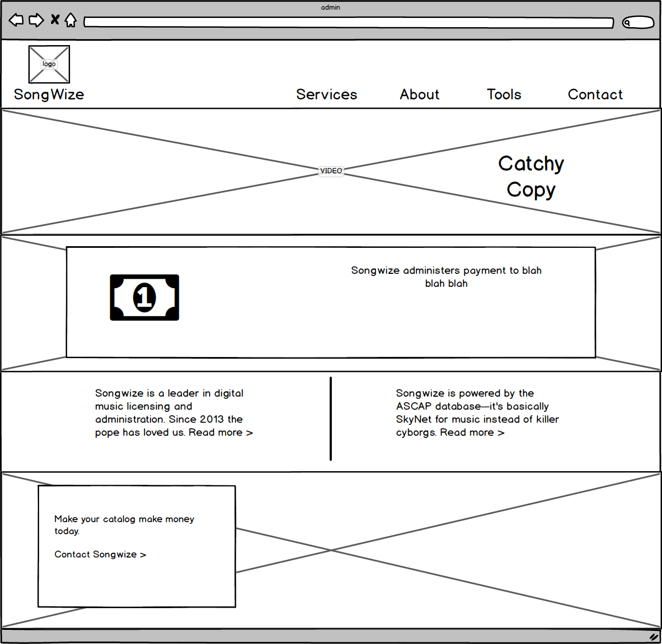Click the browser back arrow
This screenshot has width=662, height=644.
click(16, 21)
